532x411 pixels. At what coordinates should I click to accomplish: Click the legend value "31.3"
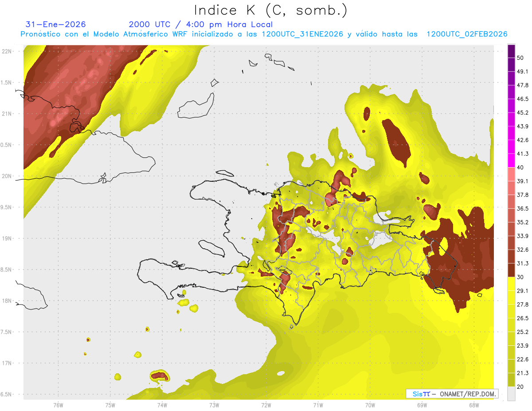[523, 263]
